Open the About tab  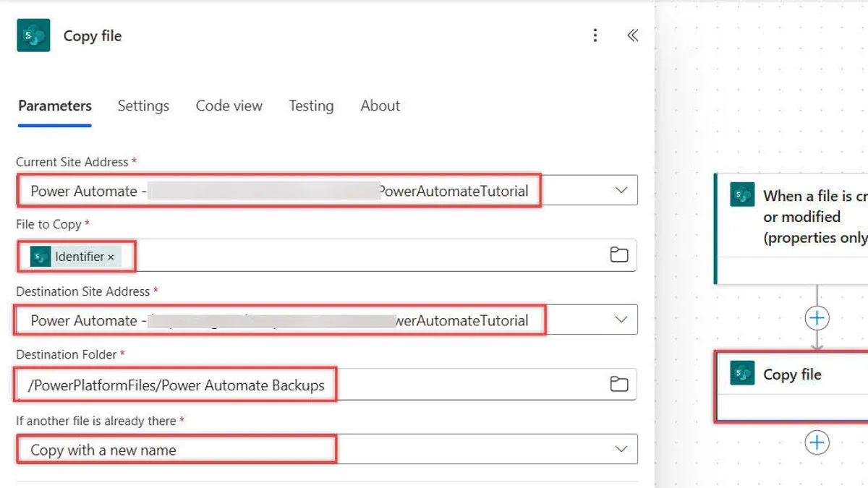coord(380,106)
